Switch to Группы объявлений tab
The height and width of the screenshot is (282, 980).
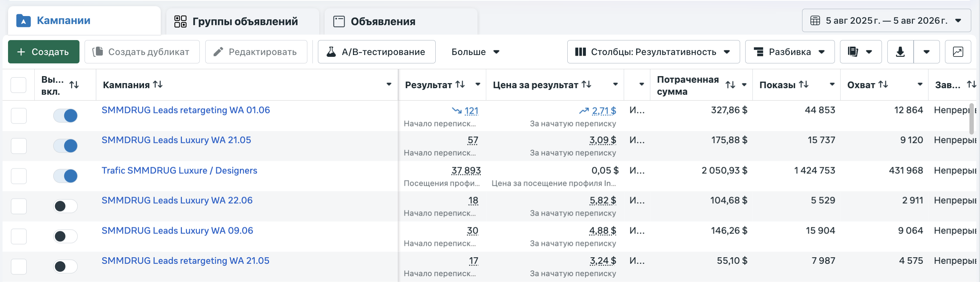click(x=243, y=21)
